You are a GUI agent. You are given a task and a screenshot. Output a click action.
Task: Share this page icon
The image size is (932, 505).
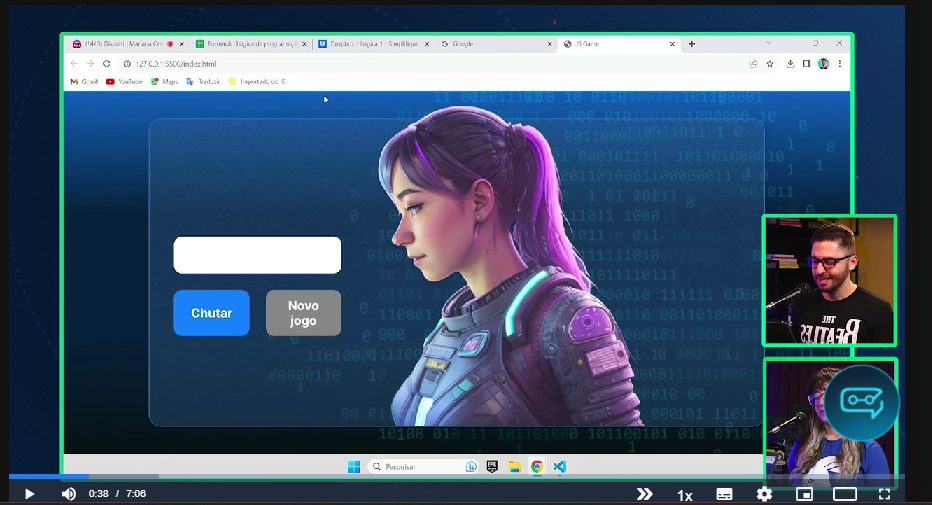[754, 64]
